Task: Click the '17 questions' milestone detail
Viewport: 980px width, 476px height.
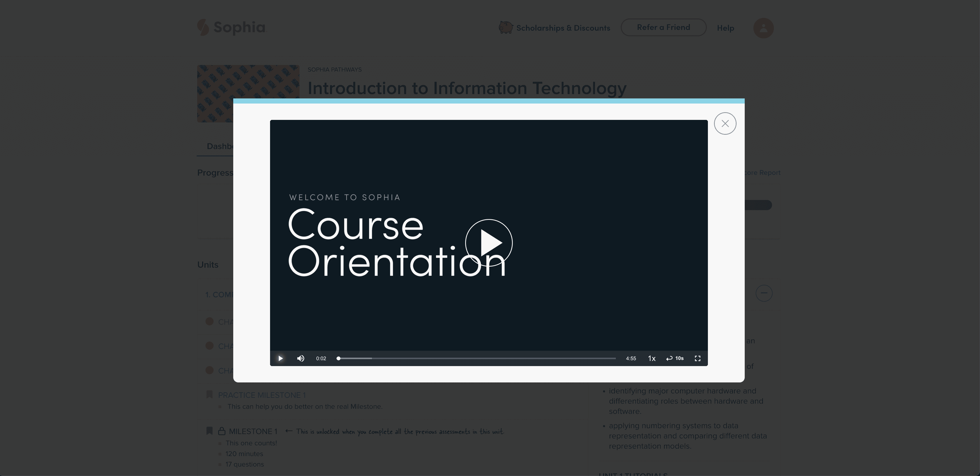Action: [245, 464]
